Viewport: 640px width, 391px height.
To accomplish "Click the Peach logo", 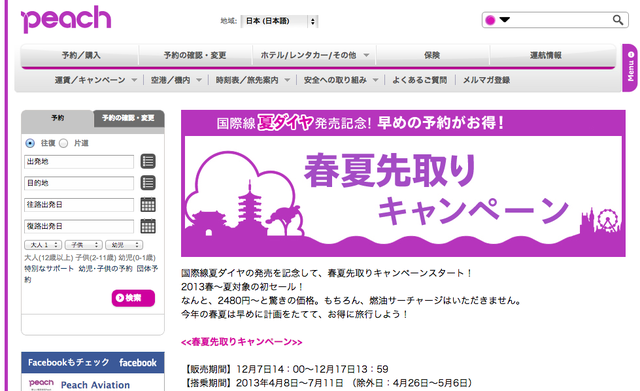I will click(66, 19).
